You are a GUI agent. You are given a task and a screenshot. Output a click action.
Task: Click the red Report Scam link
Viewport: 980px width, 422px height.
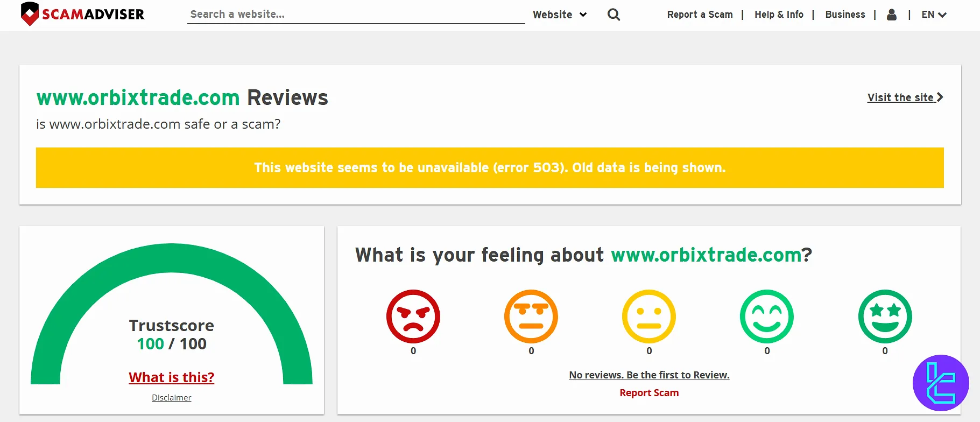[x=649, y=393]
